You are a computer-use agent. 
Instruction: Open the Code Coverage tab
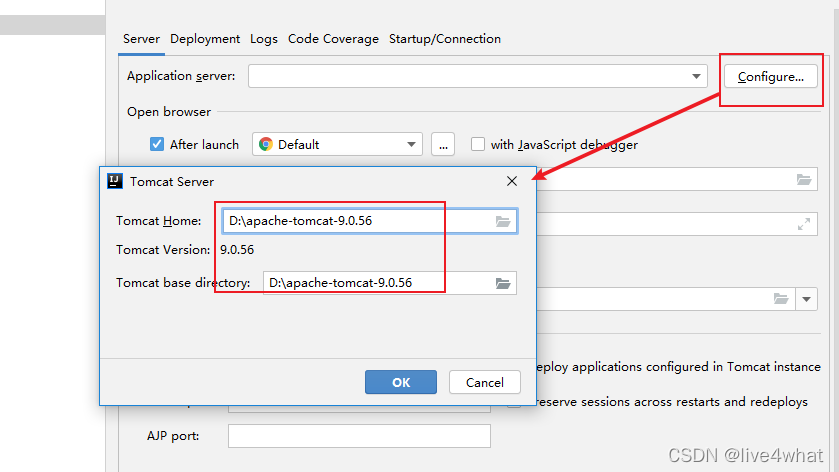tap(333, 39)
